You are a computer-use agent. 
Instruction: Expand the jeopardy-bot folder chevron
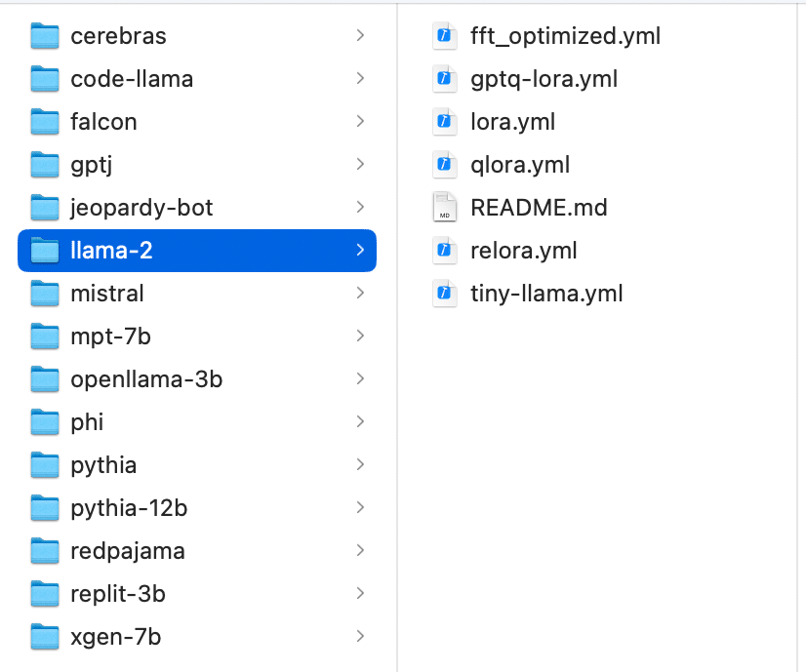pyautogui.click(x=360, y=207)
